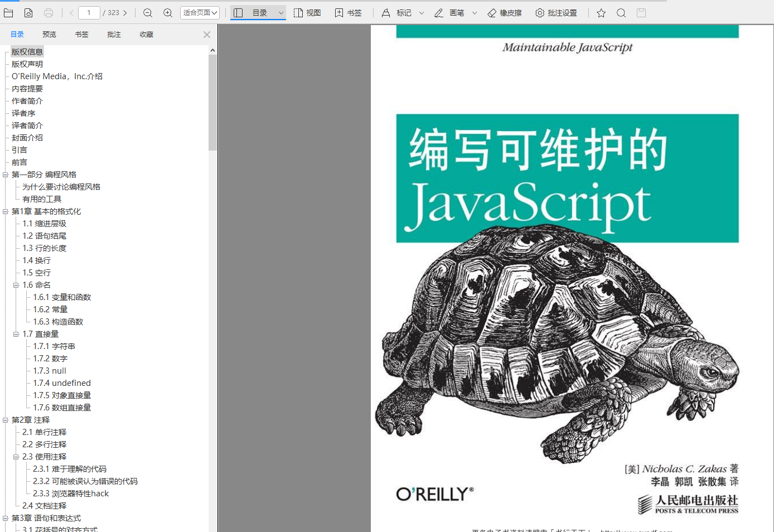Open 为什么要讨论编程风格 entry
This screenshot has width=774, height=532.
coord(61,187)
